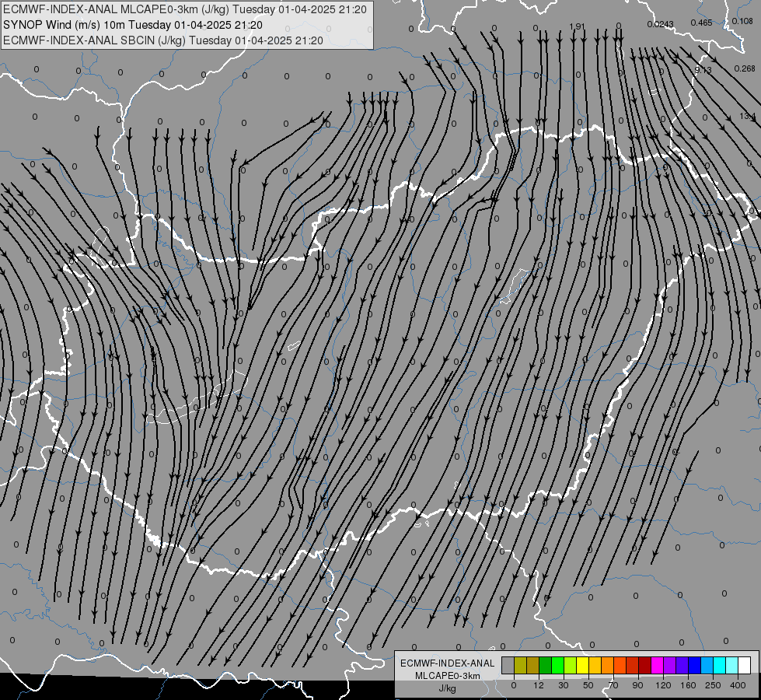The image size is (761, 700).
Task: Click the ECMWF-INDEX-ANAL MLCAPE0-3km title line
Action: (184, 9)
